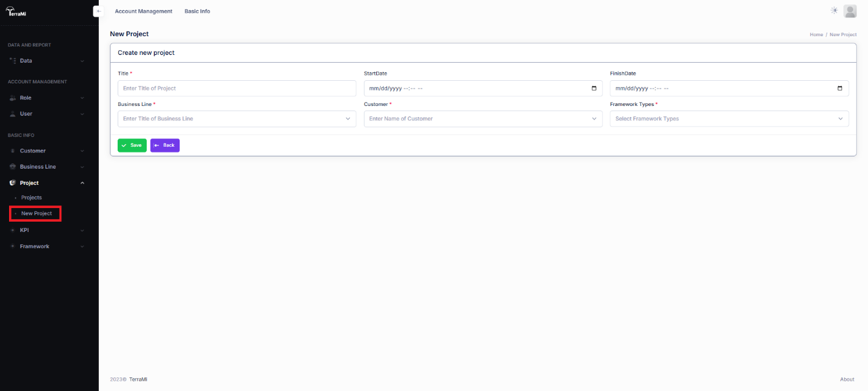This screenshot has width=868, height=391.
Task: Open FinishDate calendar picker icon
Action: [x=840, y=89]
